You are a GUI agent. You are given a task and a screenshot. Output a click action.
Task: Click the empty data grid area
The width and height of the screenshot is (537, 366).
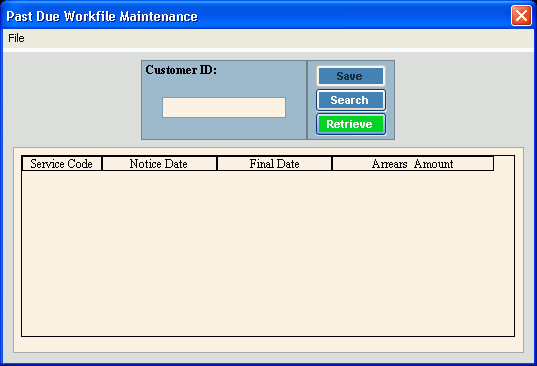coord(268,253)
